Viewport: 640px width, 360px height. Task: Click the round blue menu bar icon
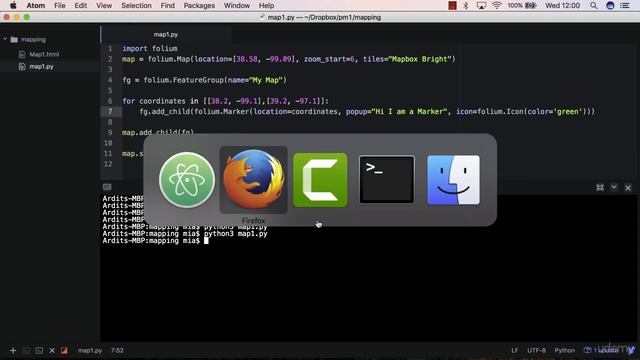[610, 5]
